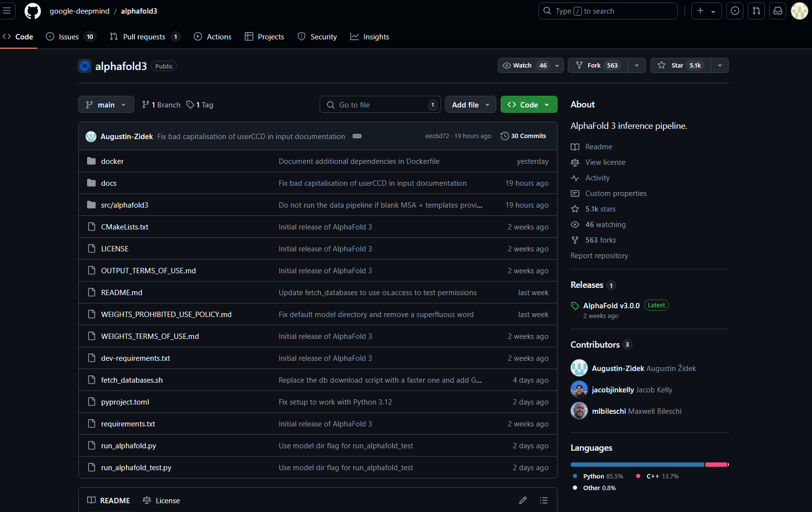Click the 46 watching eye icon
The height and width of the screenshot is (512, 812).
click(575, 225)
